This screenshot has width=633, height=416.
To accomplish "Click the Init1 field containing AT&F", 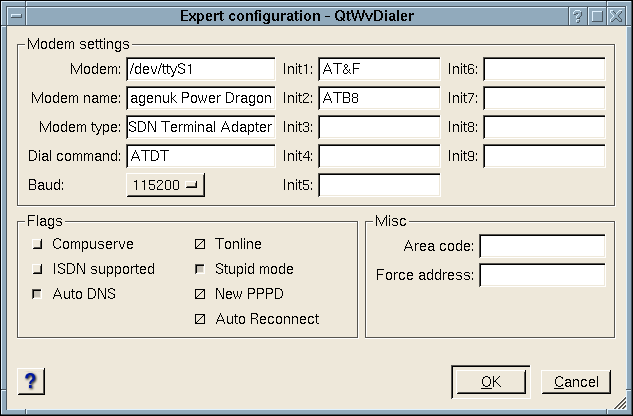I will [379, 69].
